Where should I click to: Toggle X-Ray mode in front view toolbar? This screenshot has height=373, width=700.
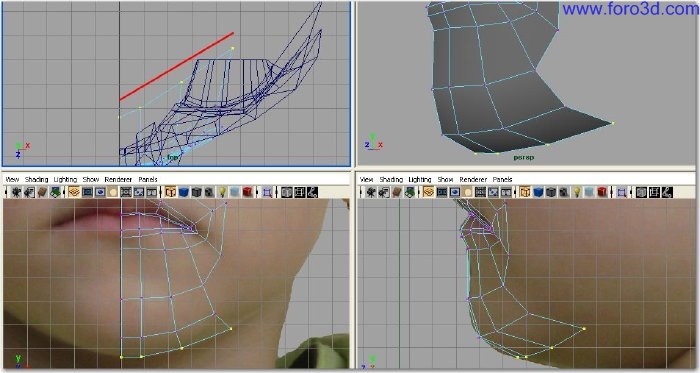click(287, 192)
